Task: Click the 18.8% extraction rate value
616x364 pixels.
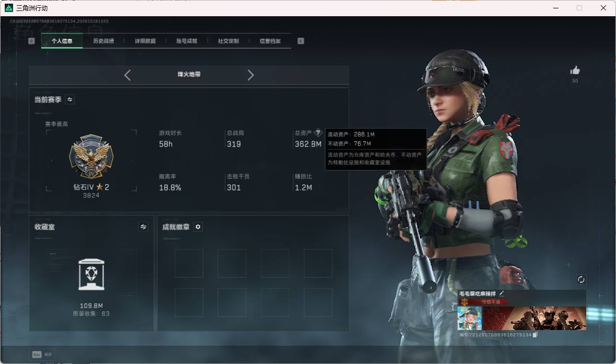Action: click(170, 188)
